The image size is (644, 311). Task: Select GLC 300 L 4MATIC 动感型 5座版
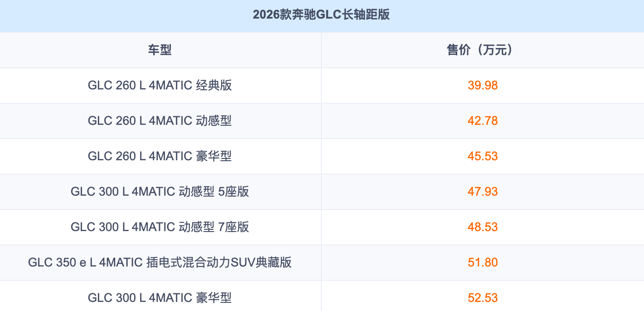(x=160, y=192)
